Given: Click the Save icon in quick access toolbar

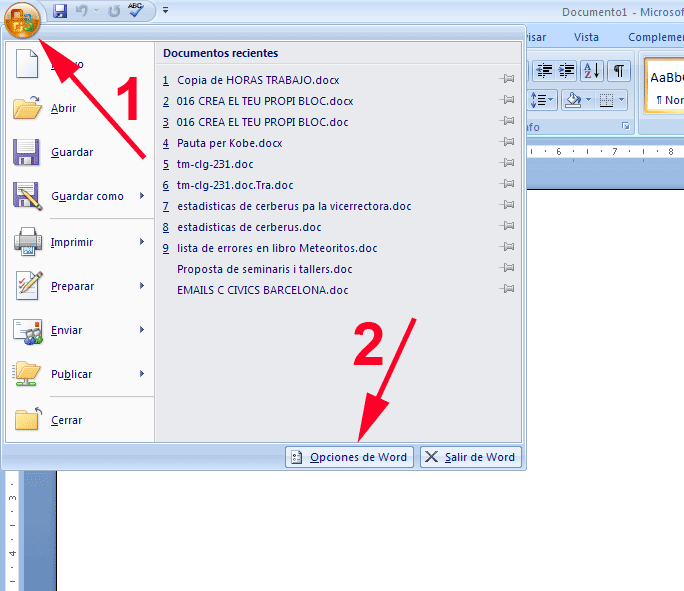Looking at the screenshot, I should coord(60,11).
